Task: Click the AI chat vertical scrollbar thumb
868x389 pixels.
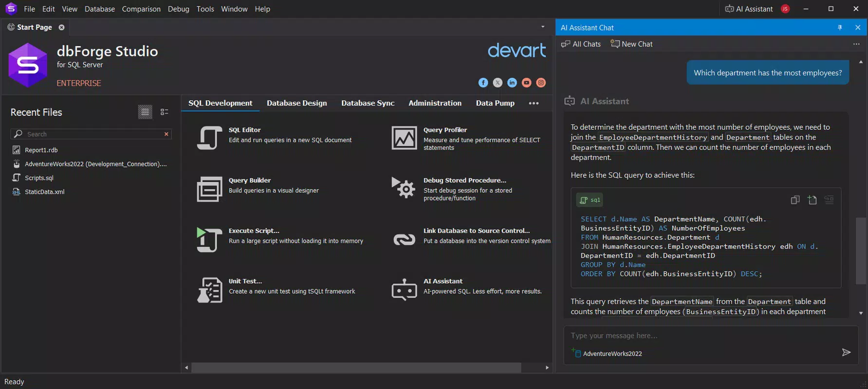Action: pyautogui.click(x=861, y=251)
